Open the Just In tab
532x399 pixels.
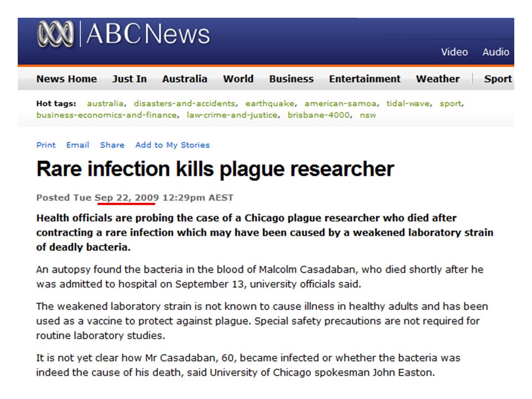click(130, 79)
